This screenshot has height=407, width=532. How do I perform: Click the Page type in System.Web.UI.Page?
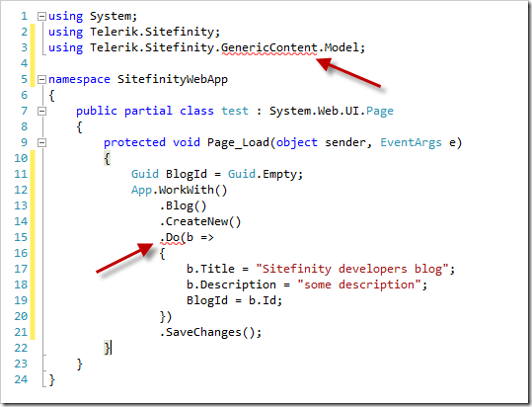380,112
